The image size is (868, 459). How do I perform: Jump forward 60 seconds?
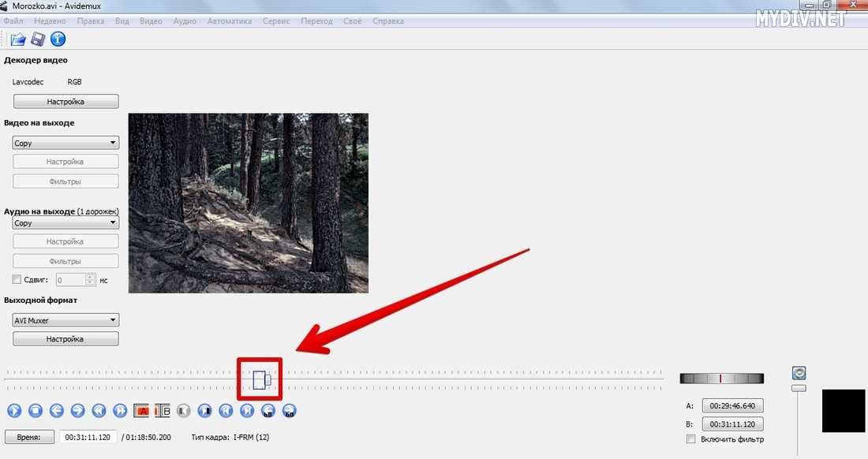[289, 411]
